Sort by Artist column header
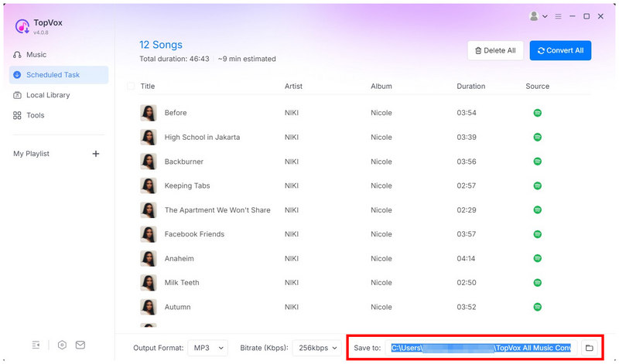 (x=293, y=87)
